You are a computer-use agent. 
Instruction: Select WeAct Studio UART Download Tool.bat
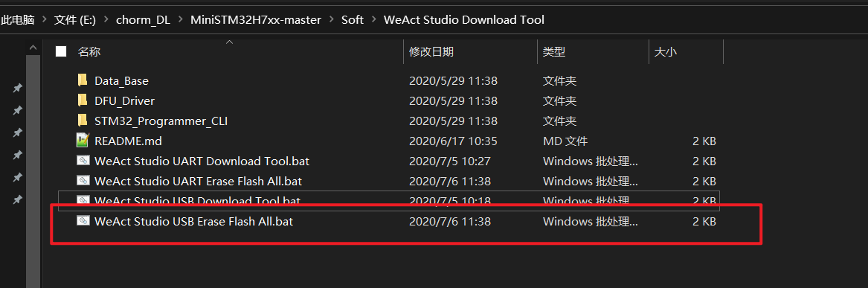(x=202, y=161)
